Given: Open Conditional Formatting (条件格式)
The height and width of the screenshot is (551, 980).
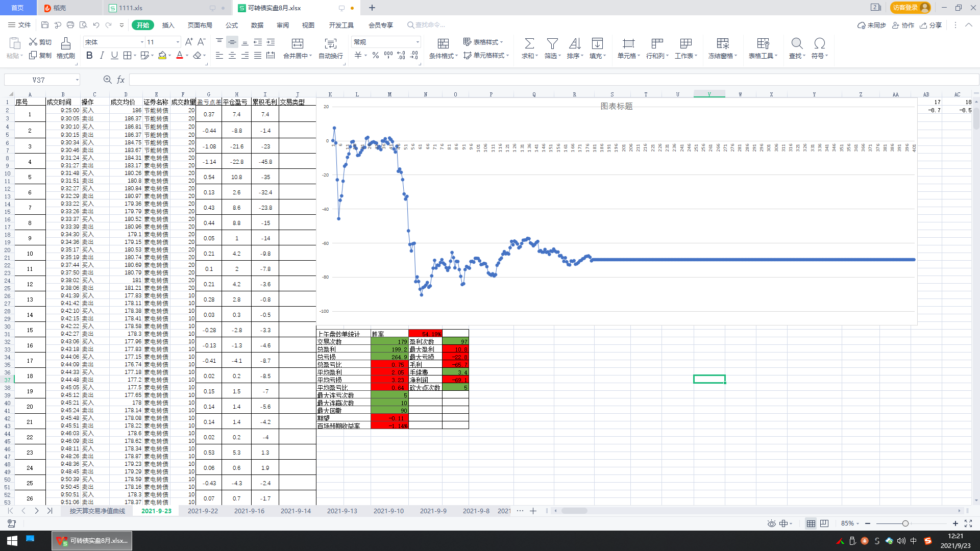Looking at the screenshot, I should [443, 48].
